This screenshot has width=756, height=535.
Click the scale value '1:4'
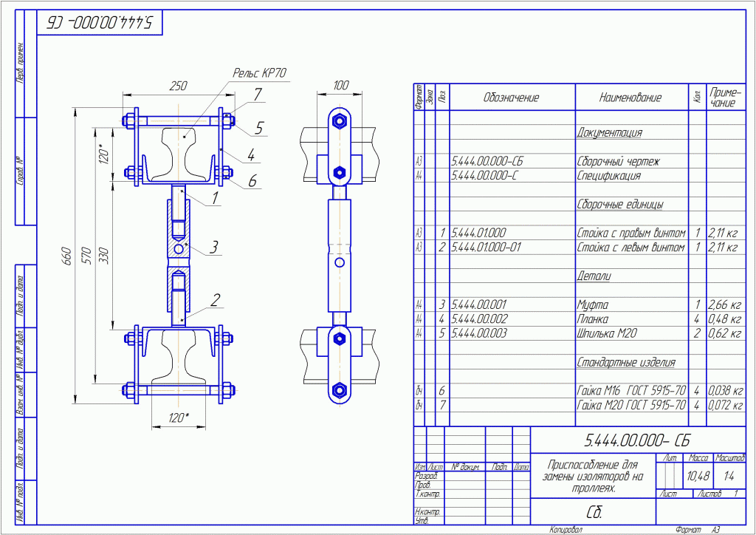coord(729,476)
